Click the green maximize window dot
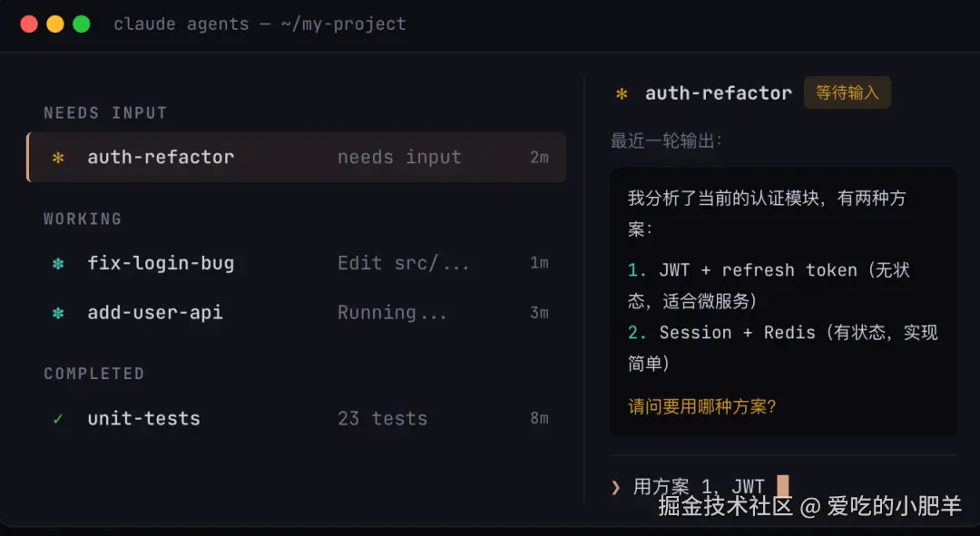Image resolution: width=980 pixels, height=536 pixels. pos(82,24)
